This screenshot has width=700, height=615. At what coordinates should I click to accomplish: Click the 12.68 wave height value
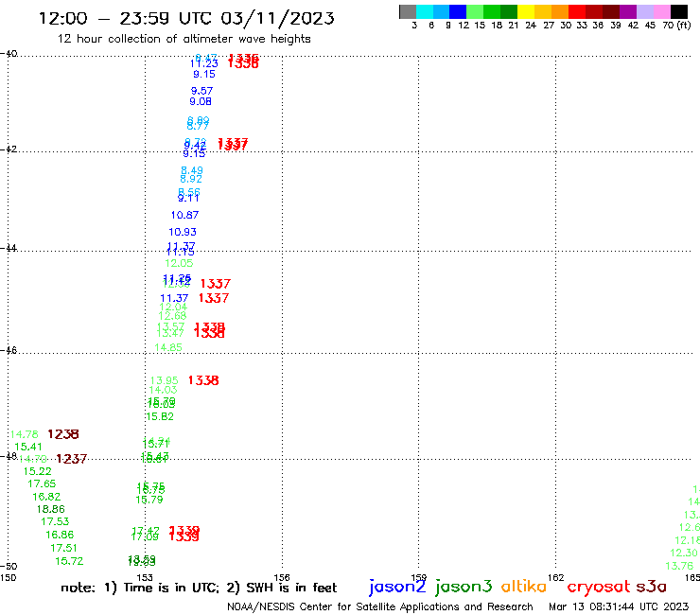pos(172,316)
